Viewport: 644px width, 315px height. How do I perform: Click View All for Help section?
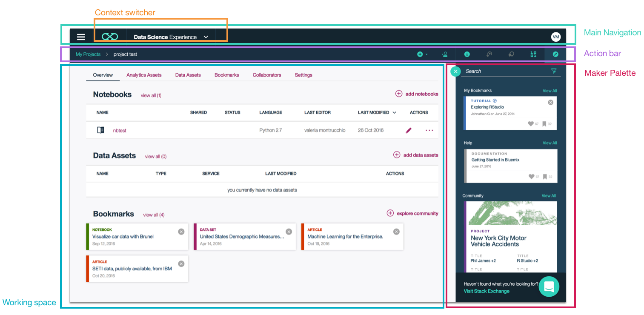click(550, 143)
